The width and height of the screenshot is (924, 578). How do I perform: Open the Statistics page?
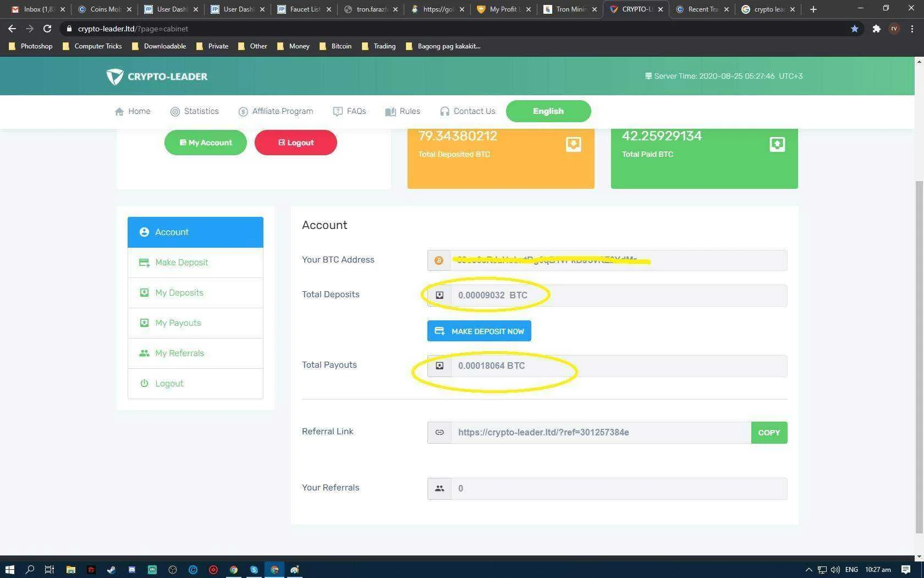194,111
